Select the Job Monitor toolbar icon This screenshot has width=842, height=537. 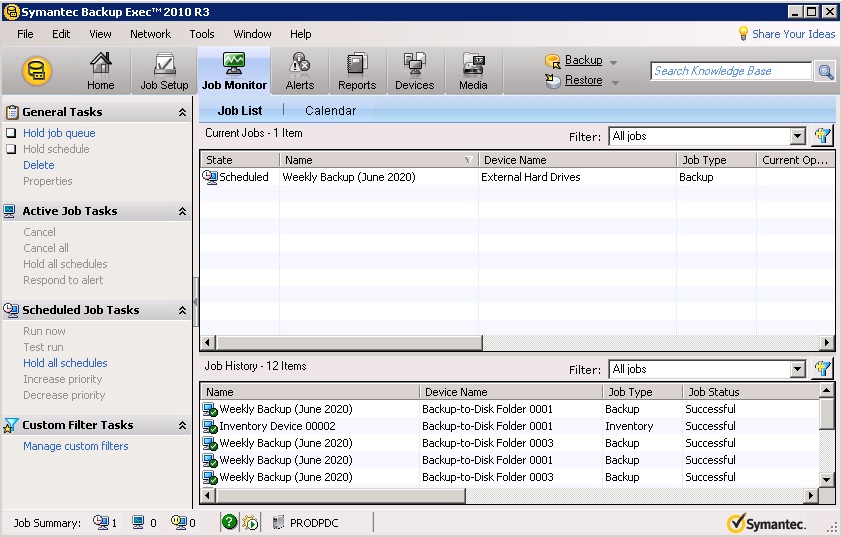(x=234, y=64)
